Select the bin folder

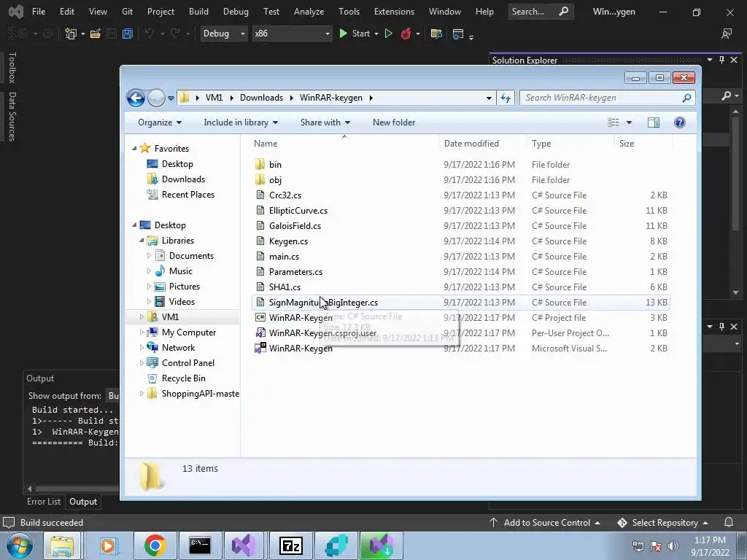pyautogui.click(x=275, y=164)
